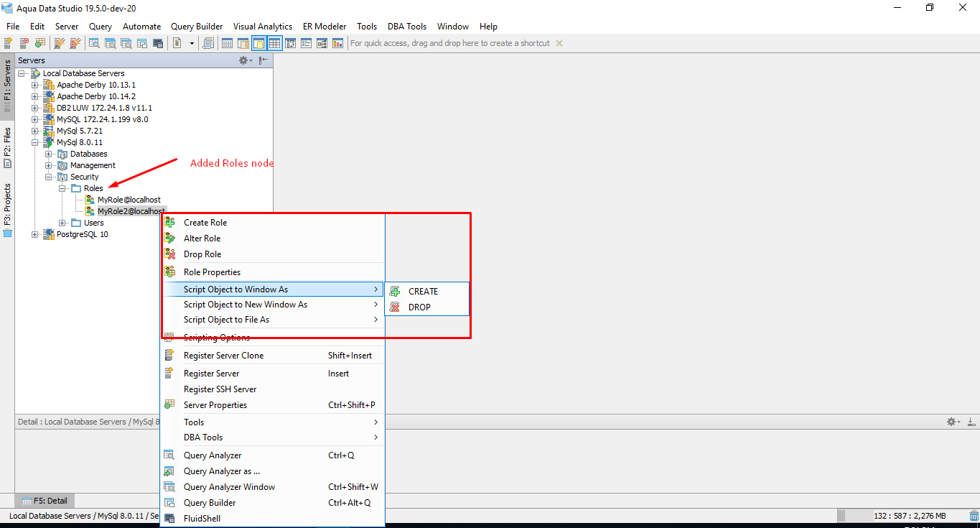Viewport: 980px width, 528px height.
Task: Expand the Databases folder node
Action: tap(48, 154)
